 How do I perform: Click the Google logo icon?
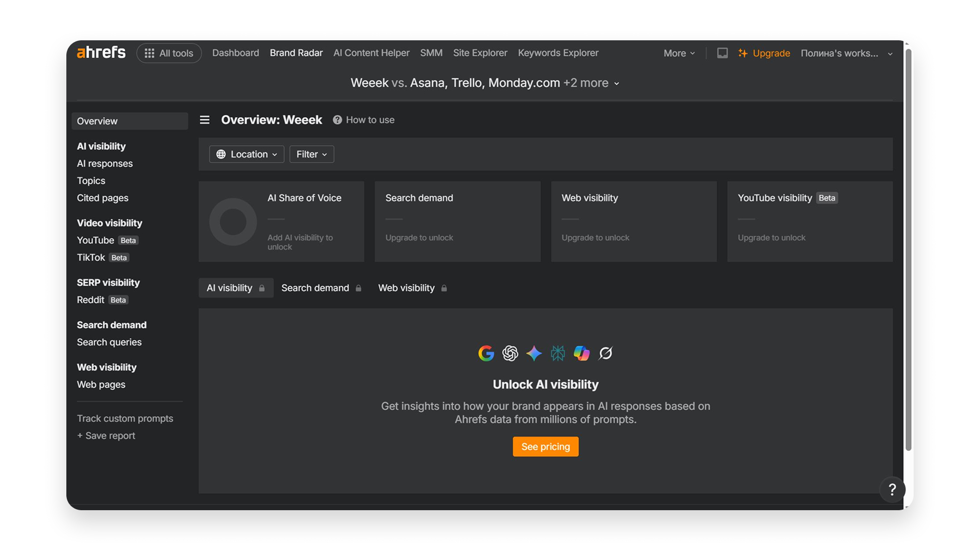pos(486,353)
